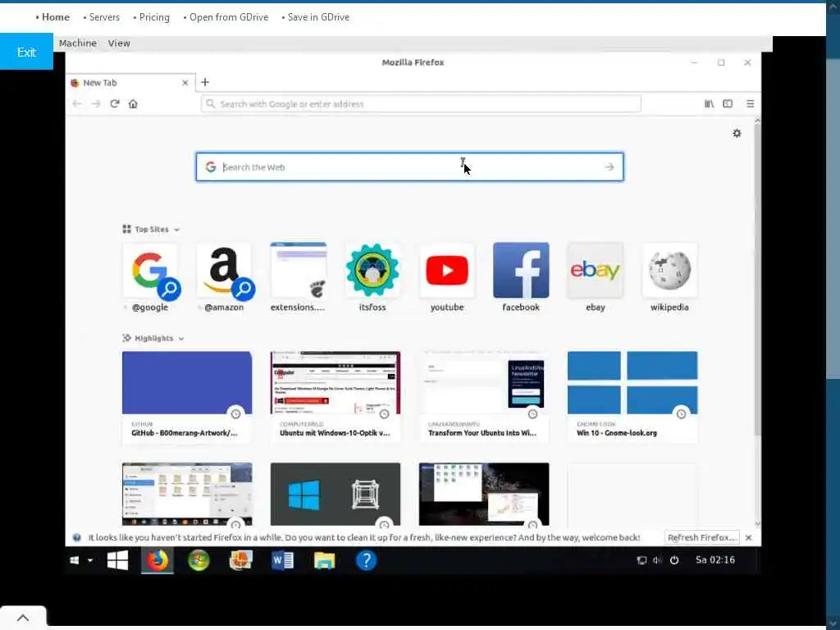Click the Firefox taskbar icon
This screenshot has height=630, width=840.
click(157, 560)
